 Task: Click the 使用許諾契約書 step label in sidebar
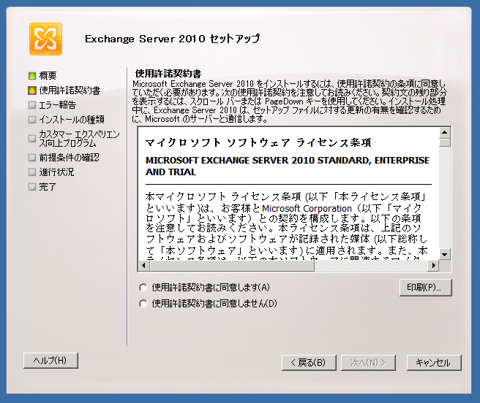point(69,90)
